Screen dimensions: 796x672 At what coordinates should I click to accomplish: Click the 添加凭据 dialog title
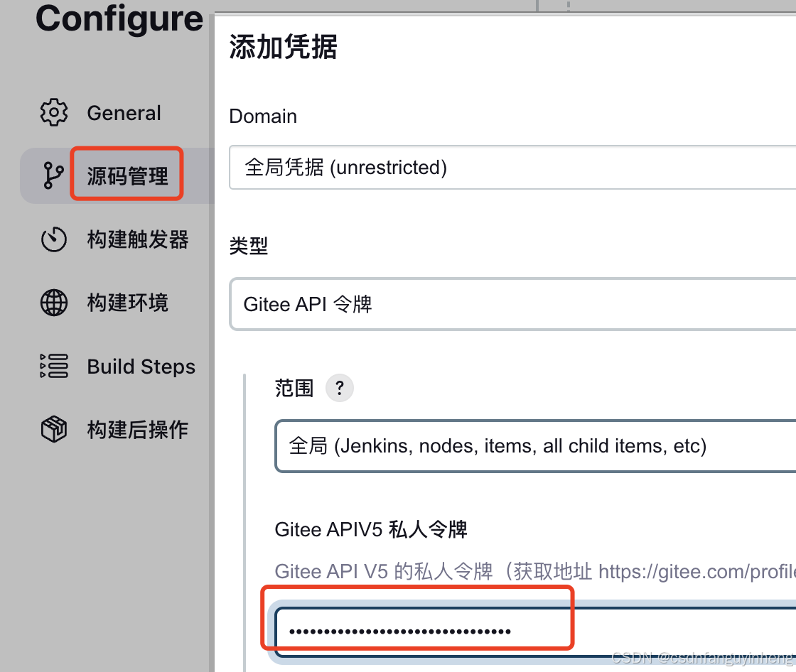point(284,47)
